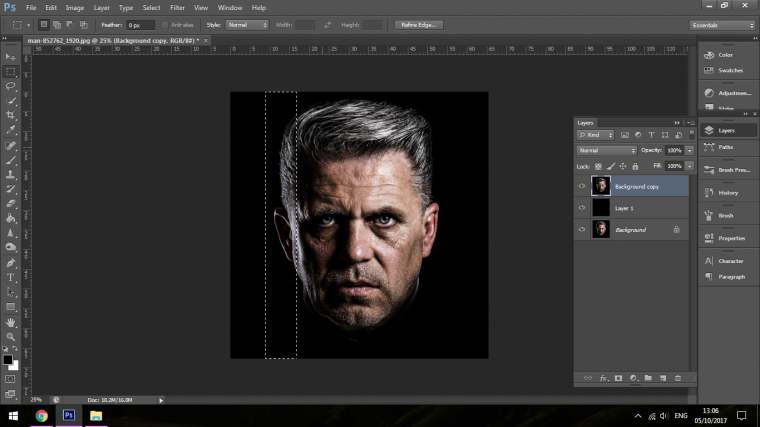Viewport: 760px width, 427px height.
Task: Toggle lock transparent pixels
Action: (x=599, y=167)
